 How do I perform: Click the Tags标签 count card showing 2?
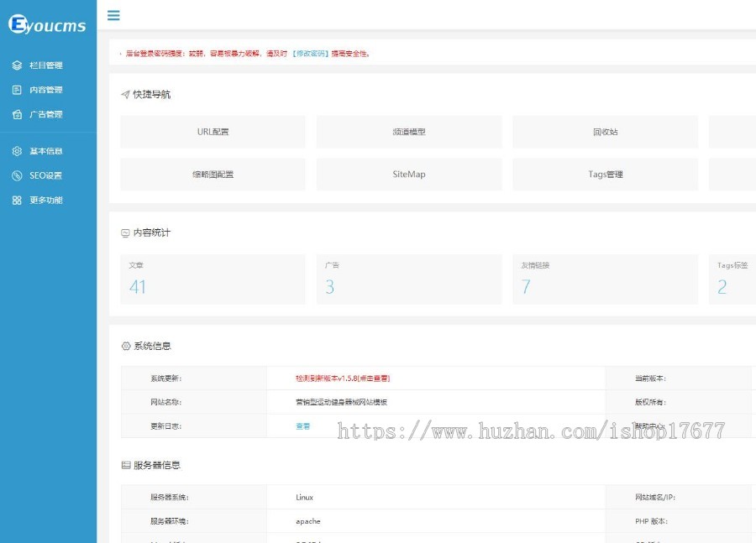click(x=732, y=279)
